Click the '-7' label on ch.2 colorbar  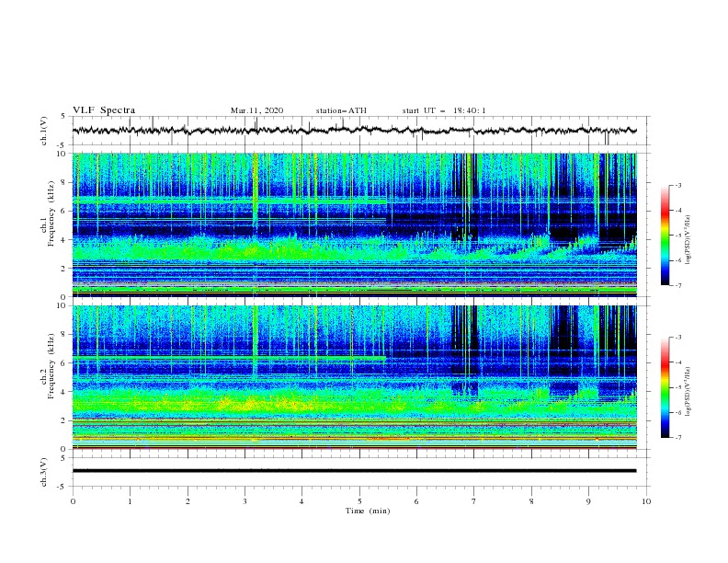tap(677, 437)
